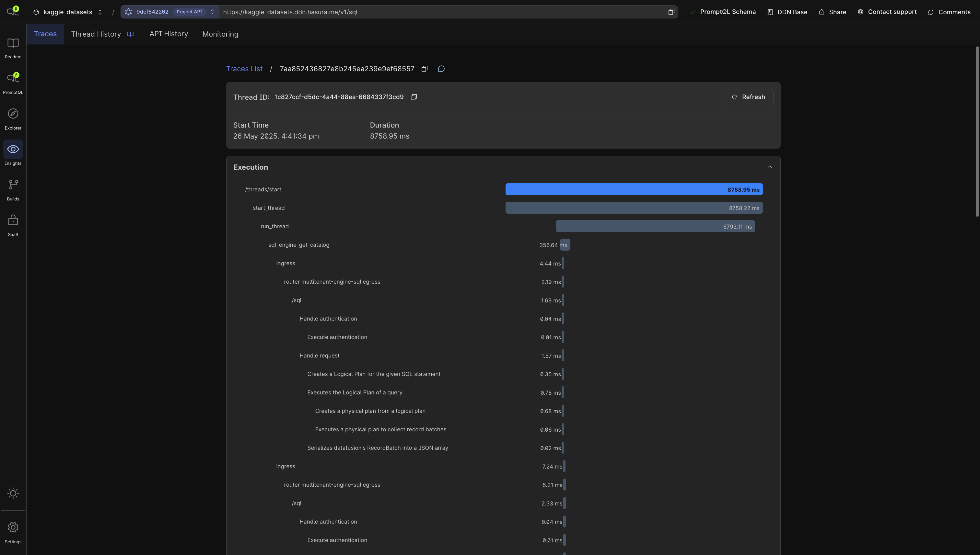Open Readme from the left sidebar

click(13, 47)
